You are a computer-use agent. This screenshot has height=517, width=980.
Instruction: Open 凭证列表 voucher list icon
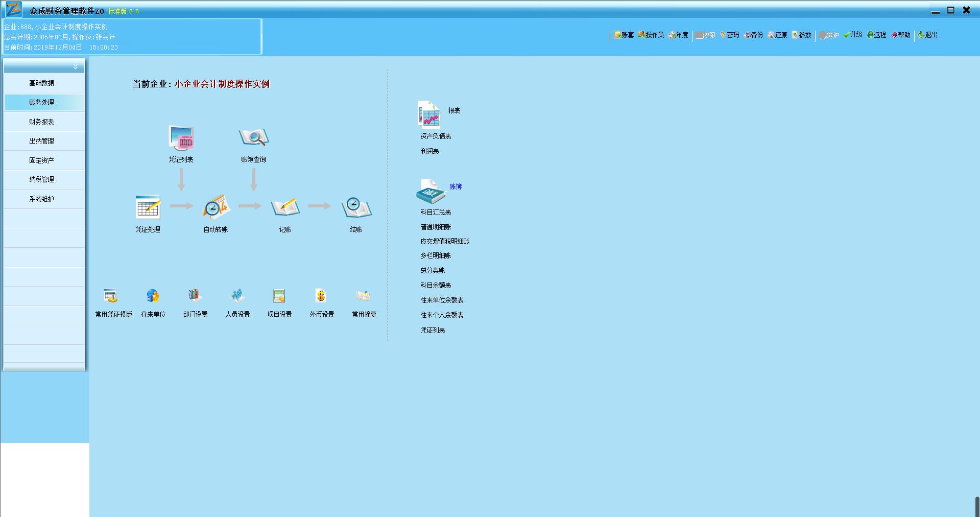pyautogui.click(x=181, y=138)
